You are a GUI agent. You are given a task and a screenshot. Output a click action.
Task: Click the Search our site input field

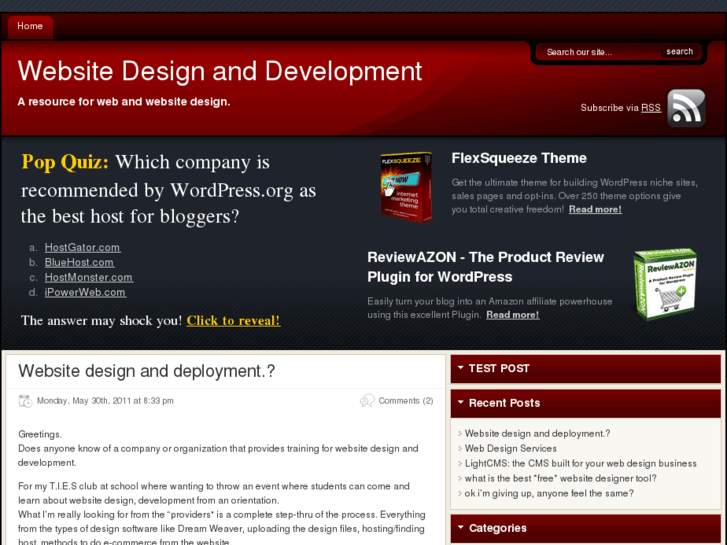coord(601,52)
